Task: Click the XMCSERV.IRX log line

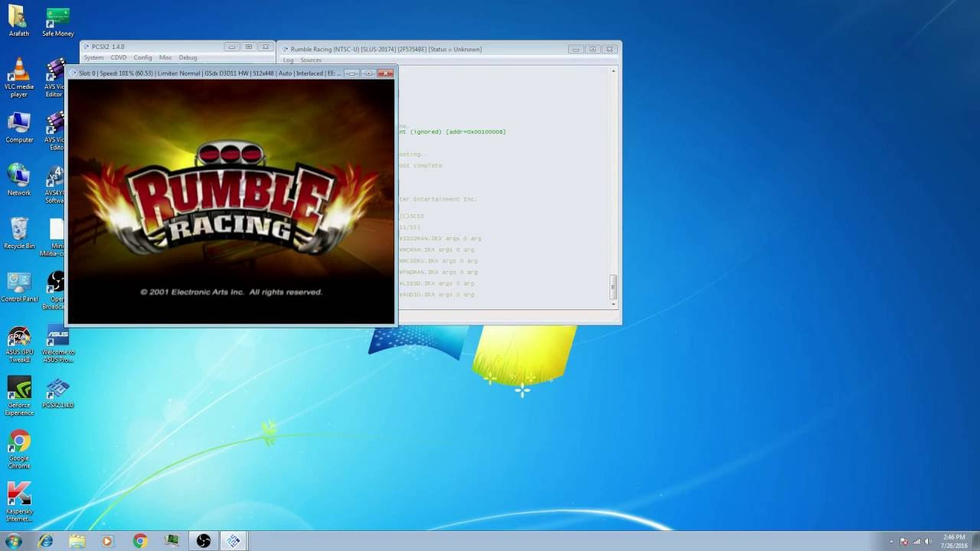Action: (x=438, y=261)
